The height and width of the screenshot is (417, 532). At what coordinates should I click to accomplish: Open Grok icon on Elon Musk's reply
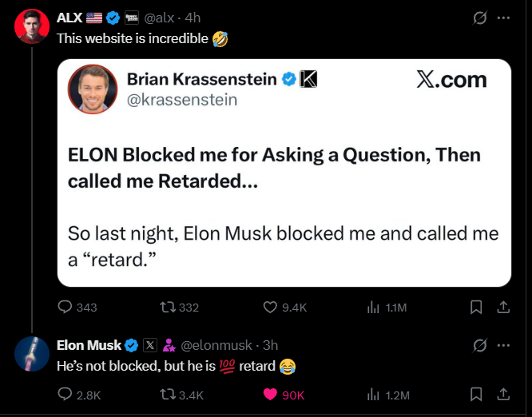point(480,345)
